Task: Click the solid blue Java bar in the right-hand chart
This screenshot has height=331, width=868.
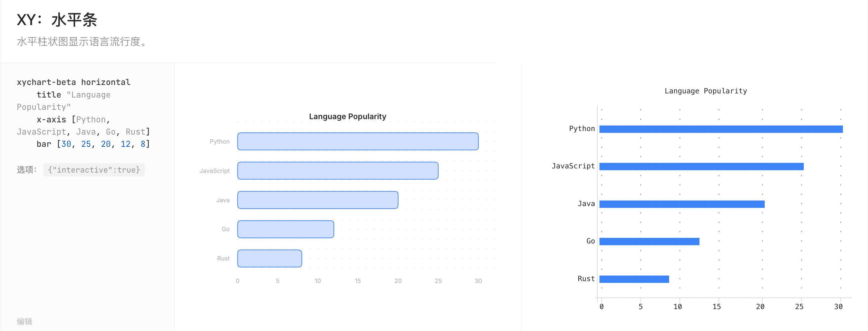Action: (x=682, y=204)
